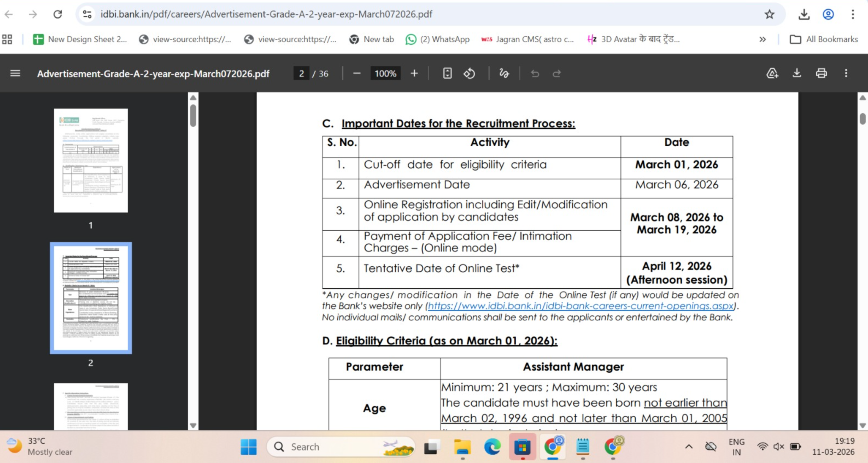Image resolution: width=868 pixels, height=463 pixels.
Task: Open File Explorer from taskbar
Action: [462, 447]
